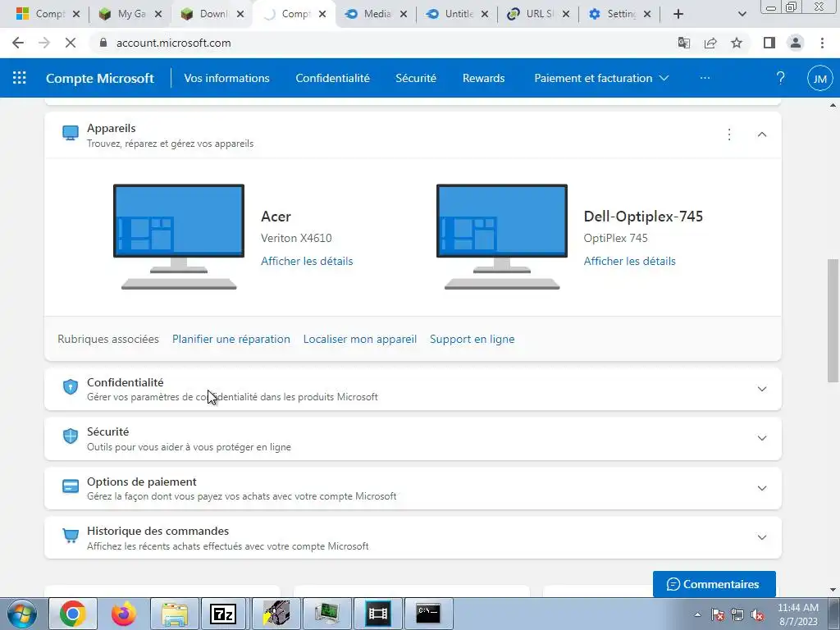Viewport: 840px width, 630px height.
Task: Click the share page icon in address bar
Action: [x=710, y=43]
